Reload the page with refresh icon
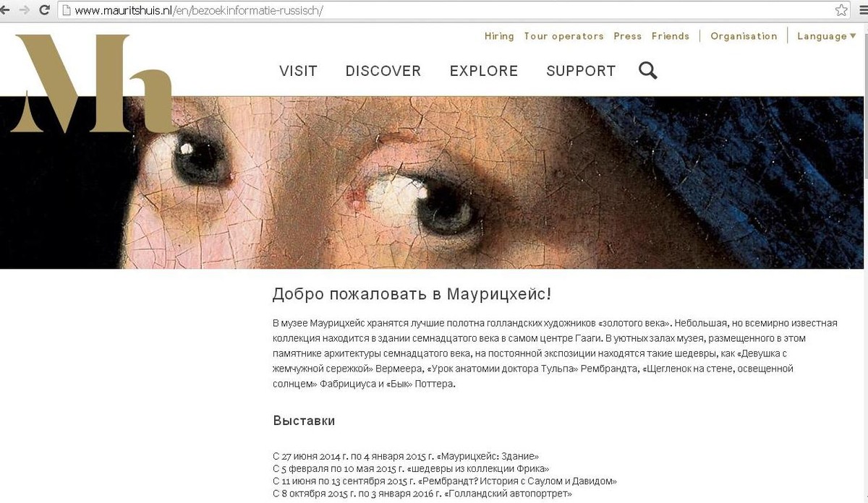This screenshot has height=503, width=868. [45, 10]
